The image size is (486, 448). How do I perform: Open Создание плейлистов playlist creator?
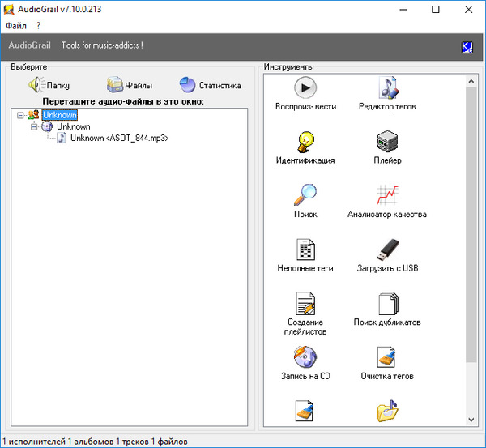(305, 305)
